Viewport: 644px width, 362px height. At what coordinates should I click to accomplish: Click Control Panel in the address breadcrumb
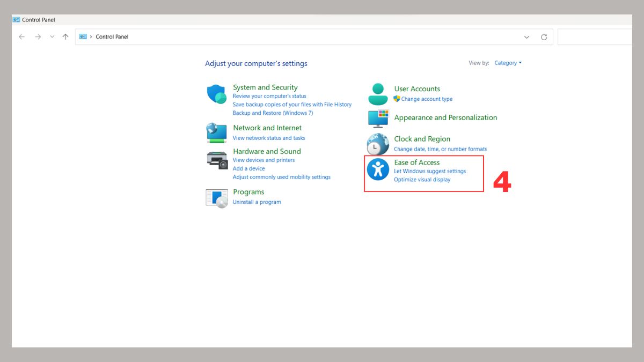(x=112, y=37)
